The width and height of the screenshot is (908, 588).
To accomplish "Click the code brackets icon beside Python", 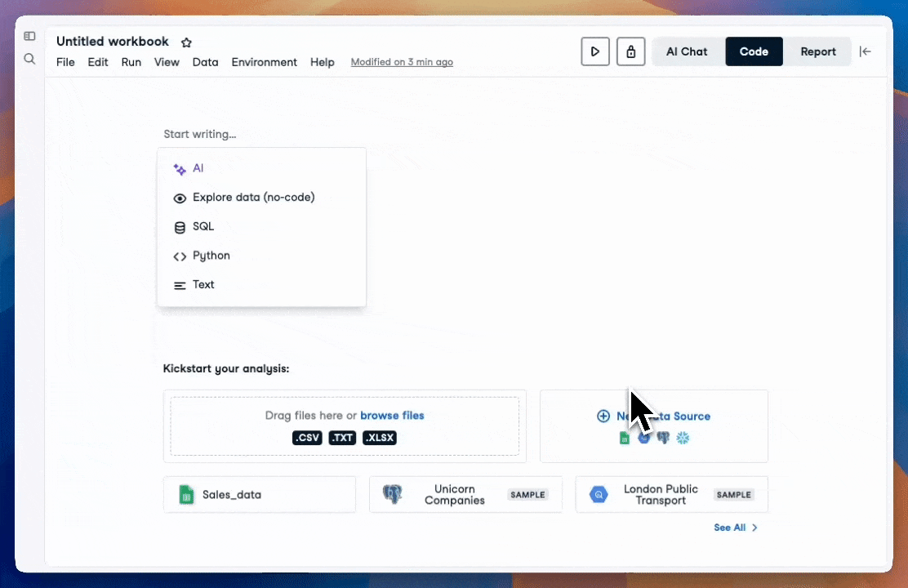I will (x=180, y=256).
